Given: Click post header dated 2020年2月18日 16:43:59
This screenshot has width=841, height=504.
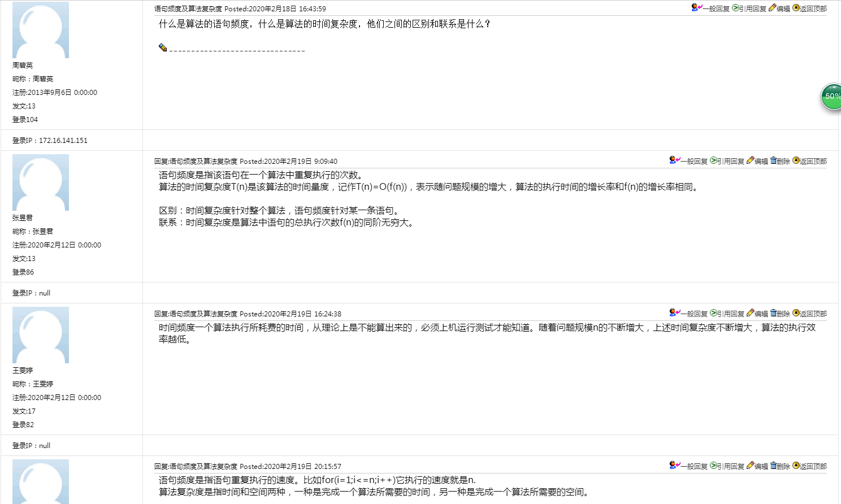Looking at the screenshot, I should 240,9.
